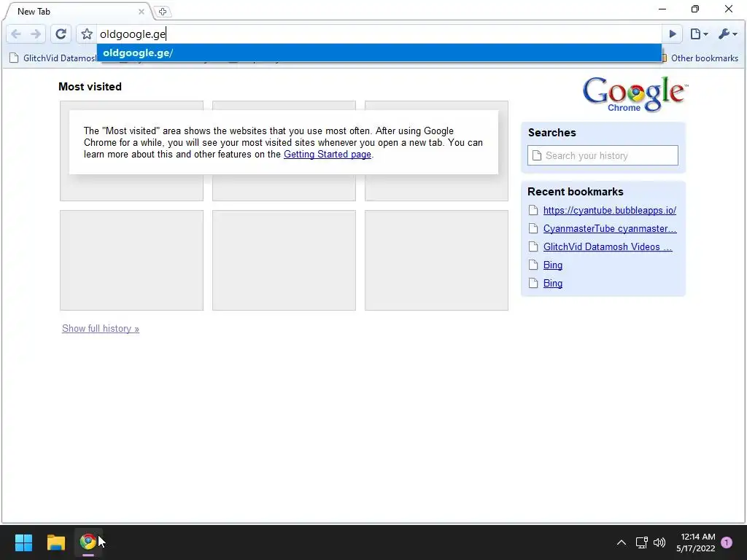Viewport: 747px width, 560px height.
Task: Open the cyantube.bubbleapps.io recent bookmark
Action: click(x=609, y=211)
